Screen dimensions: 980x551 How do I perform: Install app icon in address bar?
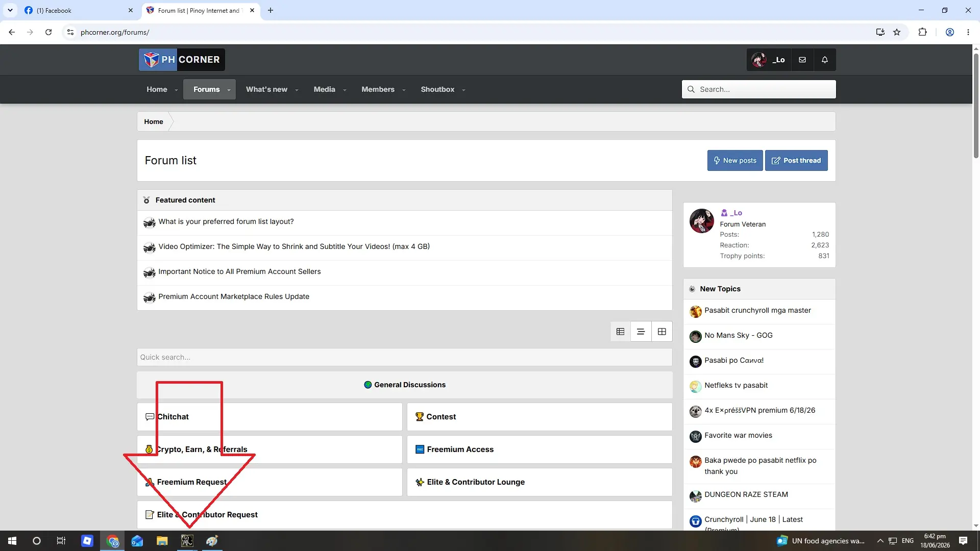pyautogui.click(x=880, y=32)
